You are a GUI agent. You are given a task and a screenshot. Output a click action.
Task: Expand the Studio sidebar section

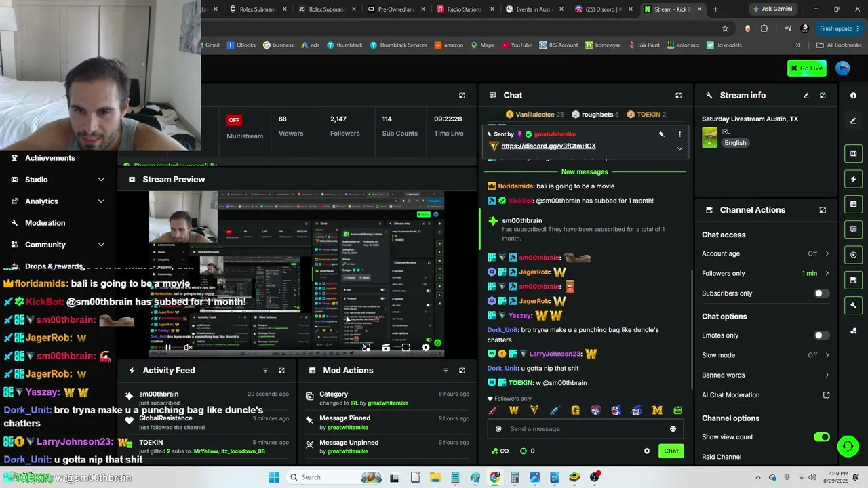coord(101,180)
